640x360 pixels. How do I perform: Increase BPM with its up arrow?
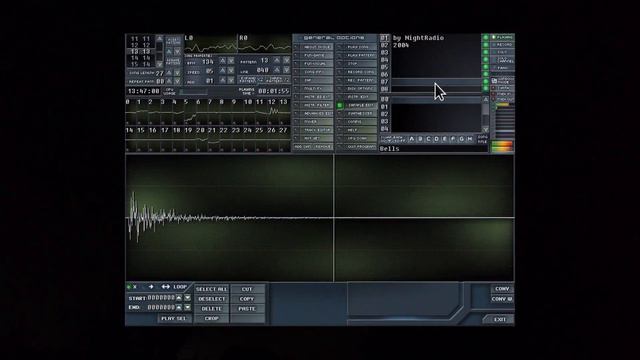point(222,61)
